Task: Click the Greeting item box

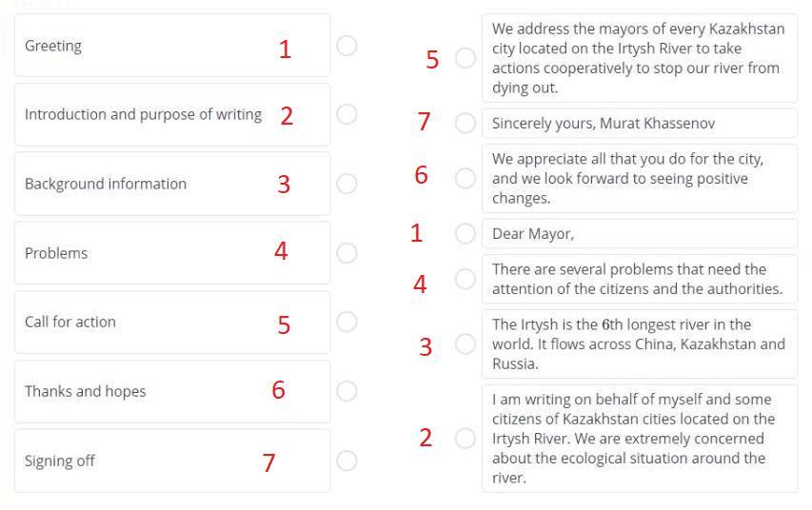Action: click(x=143, y=46)
